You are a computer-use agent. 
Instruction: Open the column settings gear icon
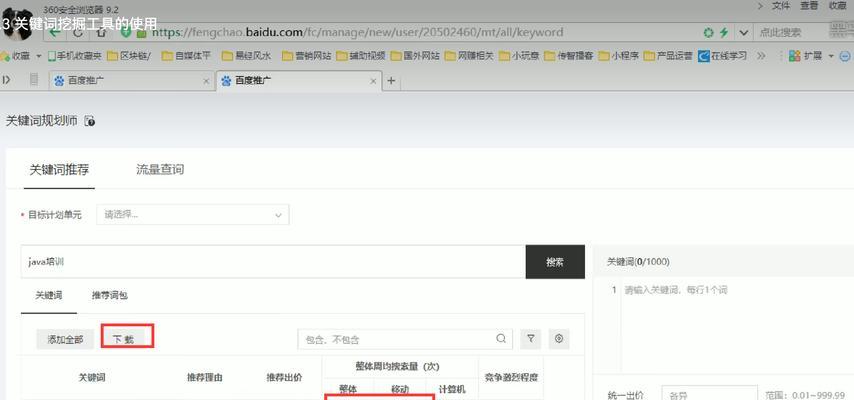[559, 338]
